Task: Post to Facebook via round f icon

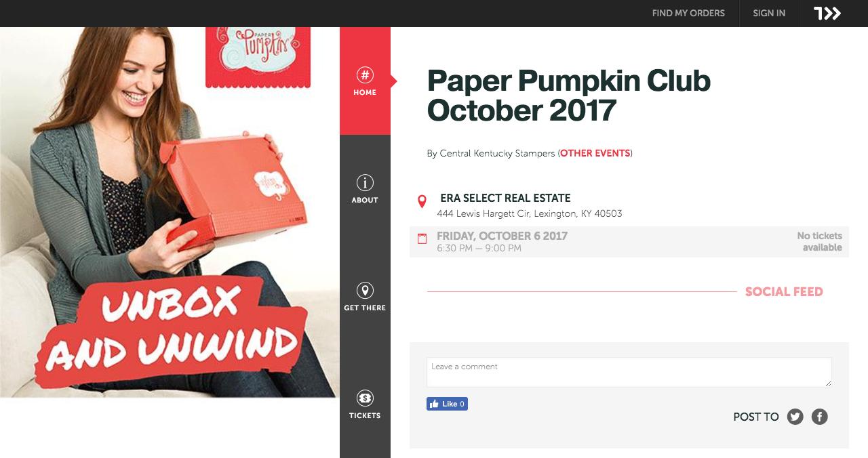Action: 820,417
